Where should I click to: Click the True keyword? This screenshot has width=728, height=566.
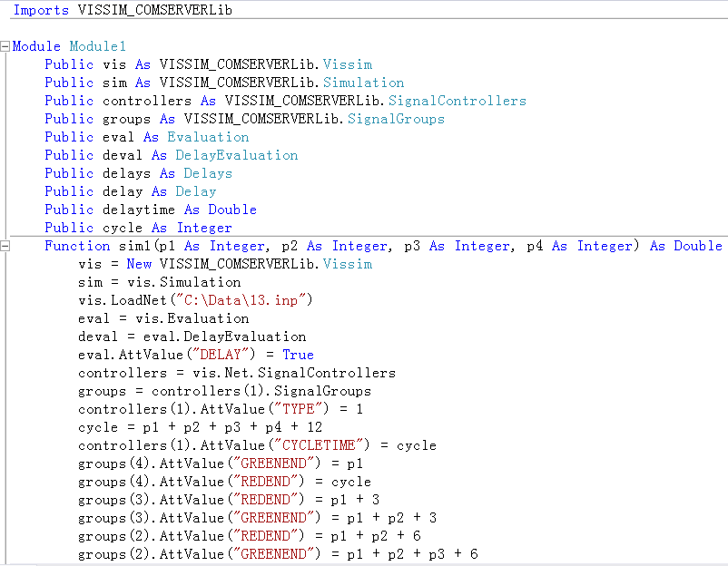pyautogui.click(x=298, y=355)
